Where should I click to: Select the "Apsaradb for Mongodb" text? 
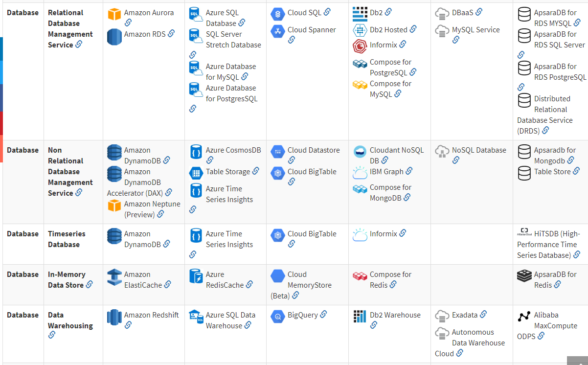pos(555,156)
